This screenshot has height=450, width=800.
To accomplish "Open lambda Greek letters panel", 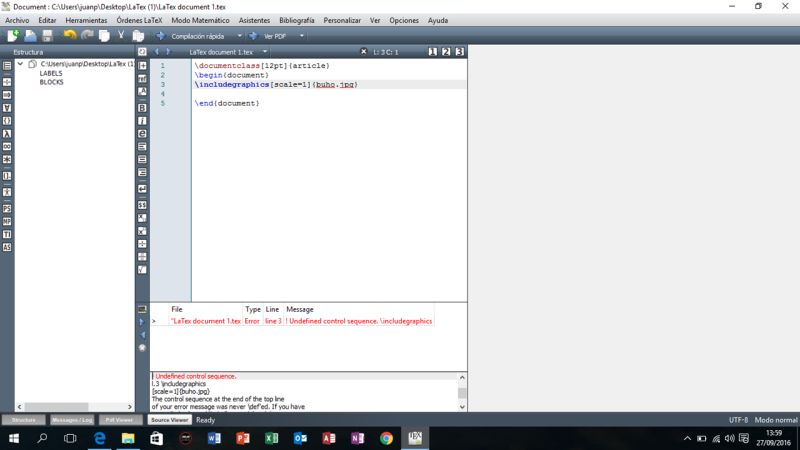I will 7,134.
